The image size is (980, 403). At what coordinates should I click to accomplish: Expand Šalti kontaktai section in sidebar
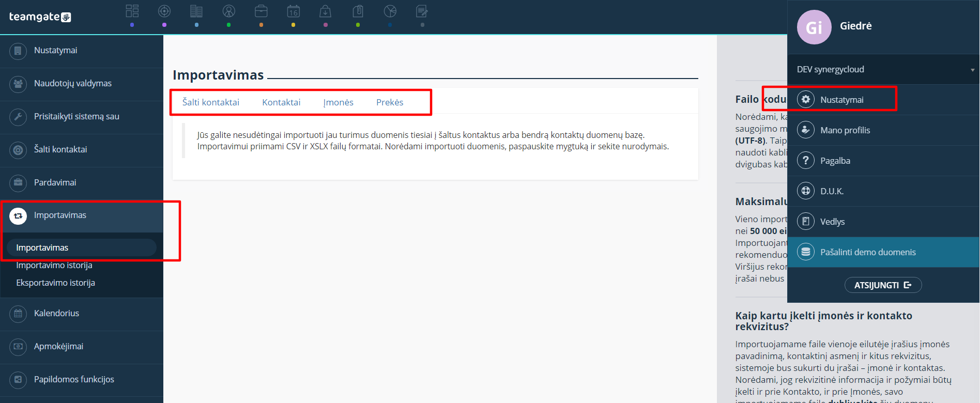click(82, 150)
